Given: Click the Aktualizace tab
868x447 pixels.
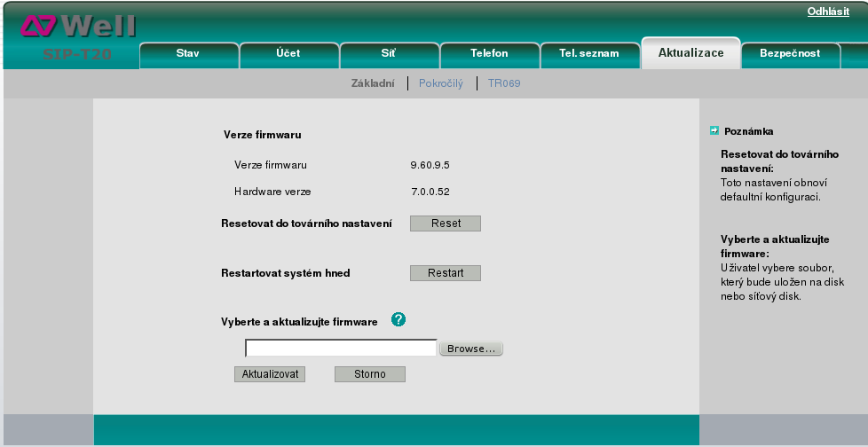Looking at the screenshot, I should click(690, 53).
